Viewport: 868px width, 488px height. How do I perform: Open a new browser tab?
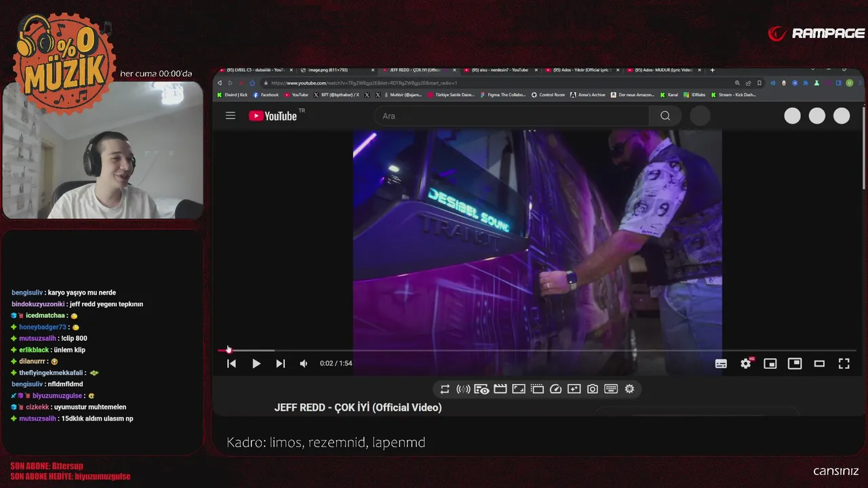coord(712,70)
